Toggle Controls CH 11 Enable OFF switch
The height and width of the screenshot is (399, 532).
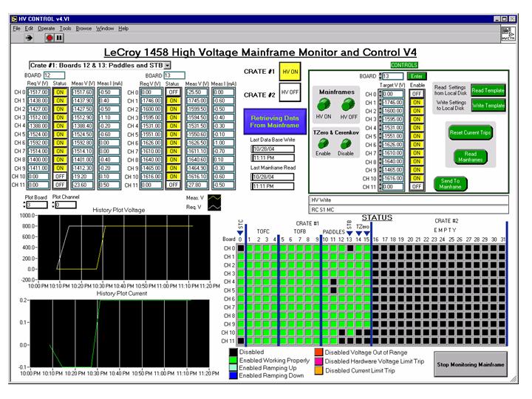(x=417, y=187)
